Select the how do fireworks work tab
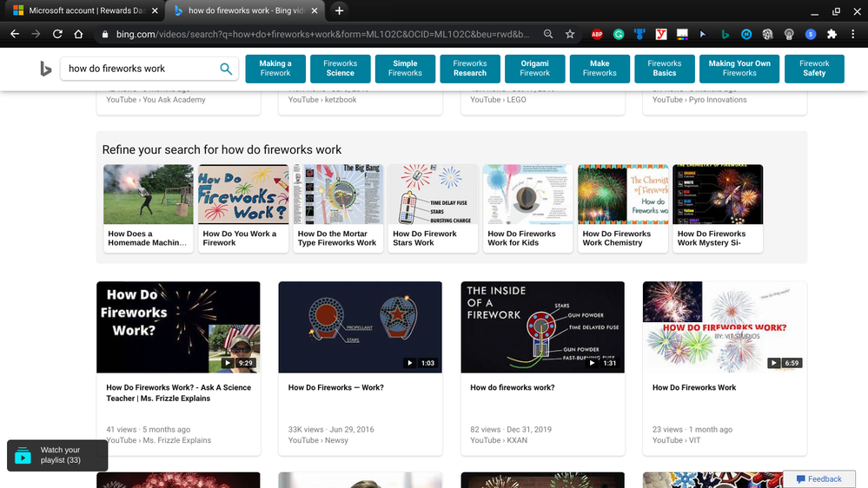Viewport: 868px width, 488px height. (245, 10)
